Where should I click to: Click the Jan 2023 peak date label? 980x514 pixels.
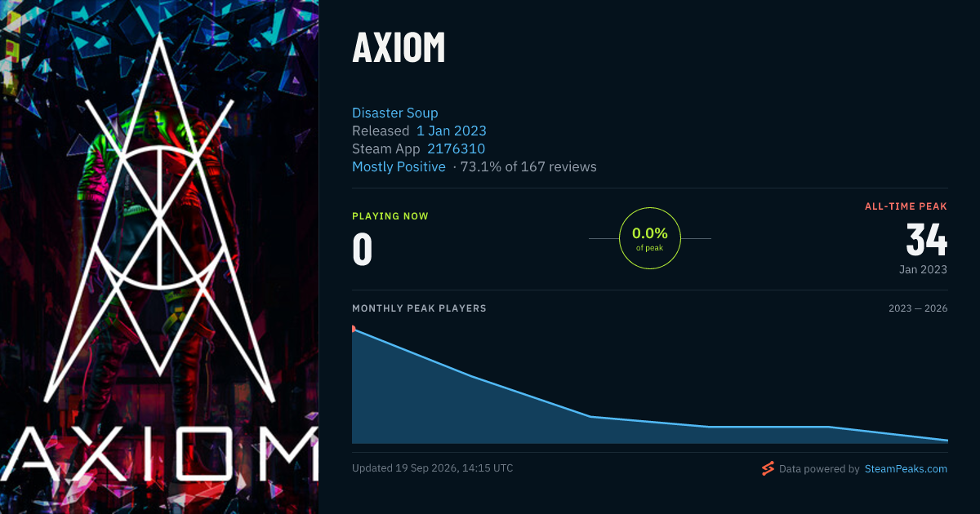click(x=923, y=269)
